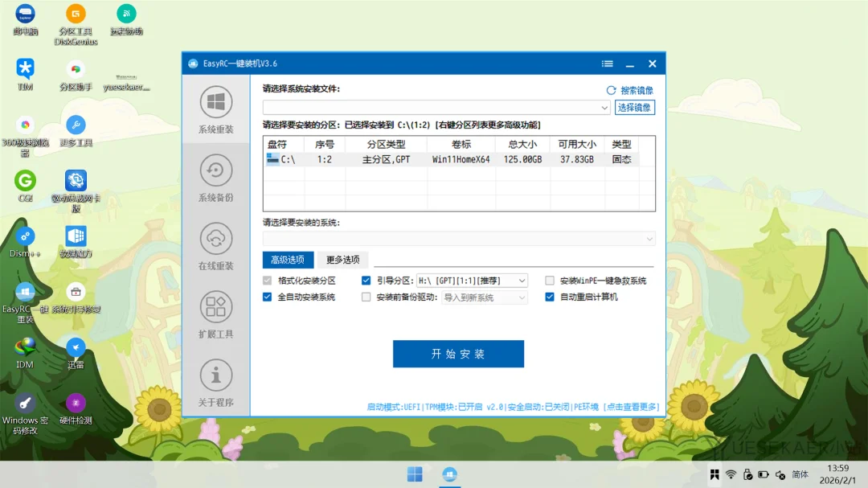The width and height of the screenshot is (868, 488).
Task: Open yuesekaer desktop file icon
Action: pyautogui.click(x=126, y=81)
